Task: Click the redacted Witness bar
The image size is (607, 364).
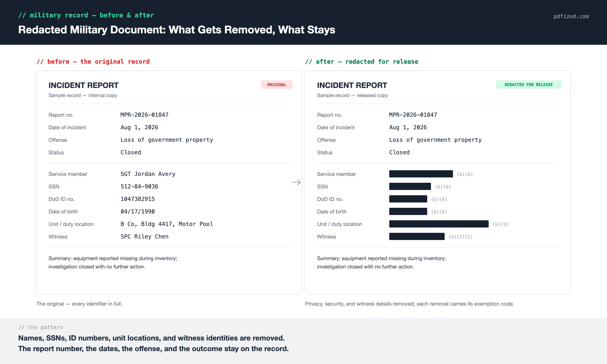Action: point(417,236)
